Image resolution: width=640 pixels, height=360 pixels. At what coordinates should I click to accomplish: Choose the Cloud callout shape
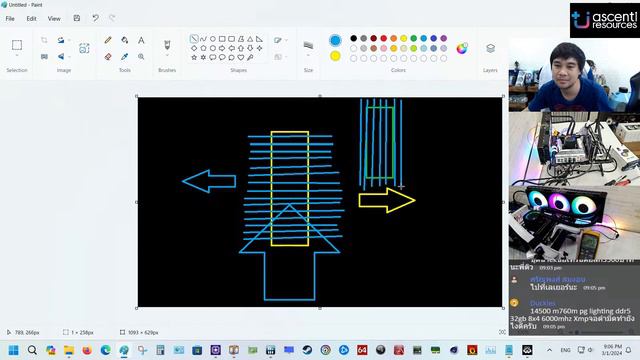231,58
